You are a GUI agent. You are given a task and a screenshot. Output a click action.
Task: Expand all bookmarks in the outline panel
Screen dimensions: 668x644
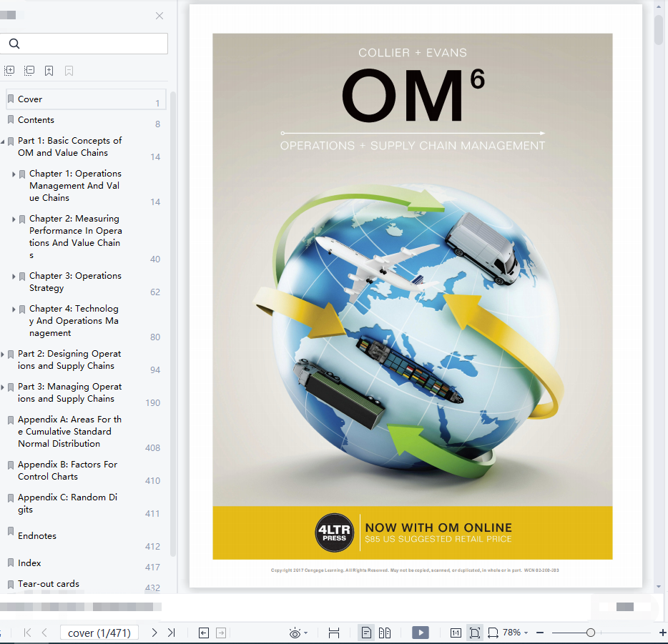(9, 71)
